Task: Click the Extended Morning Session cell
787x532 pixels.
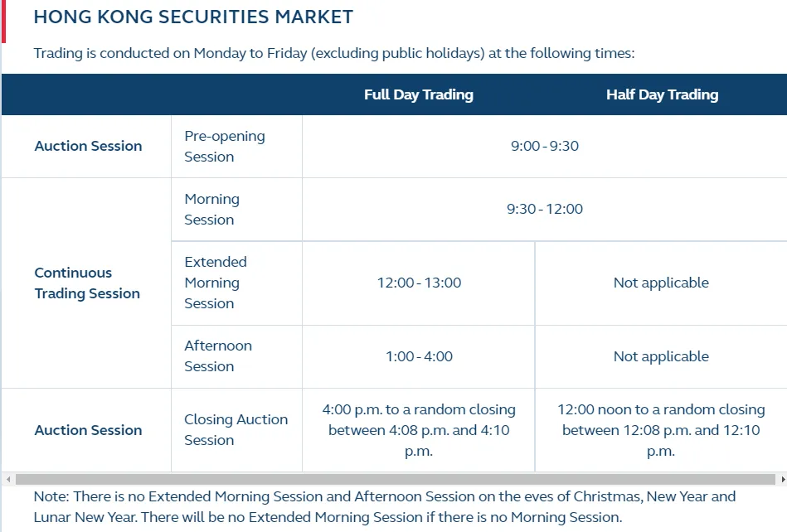Action: coord(237,283)
